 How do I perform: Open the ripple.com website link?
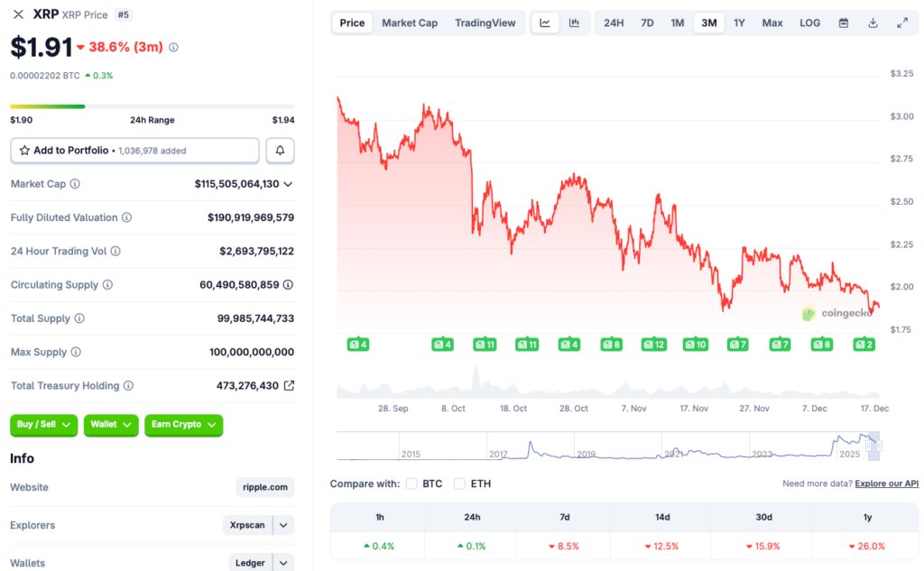coord(264,487)
